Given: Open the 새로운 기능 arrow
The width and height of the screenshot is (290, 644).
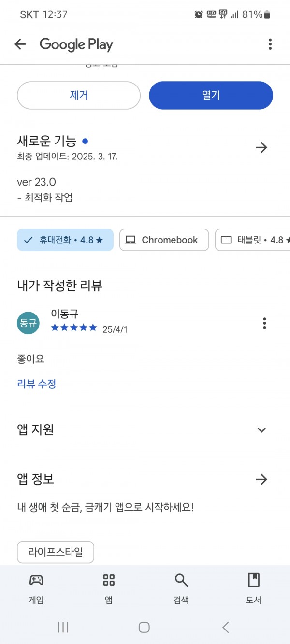Looking at the screenshot, I should click(x=261, y=147).
